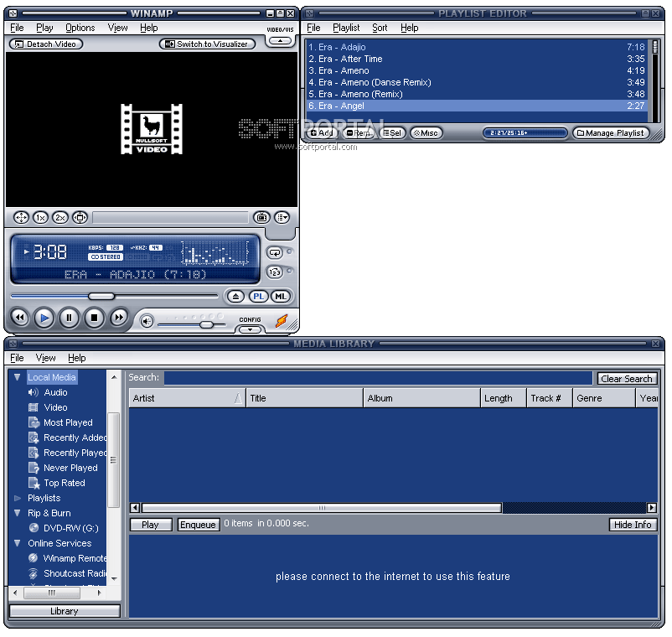The image size is (672, 637).
Task: Select Video in Media Library tree
Action: tap(55, 407)
